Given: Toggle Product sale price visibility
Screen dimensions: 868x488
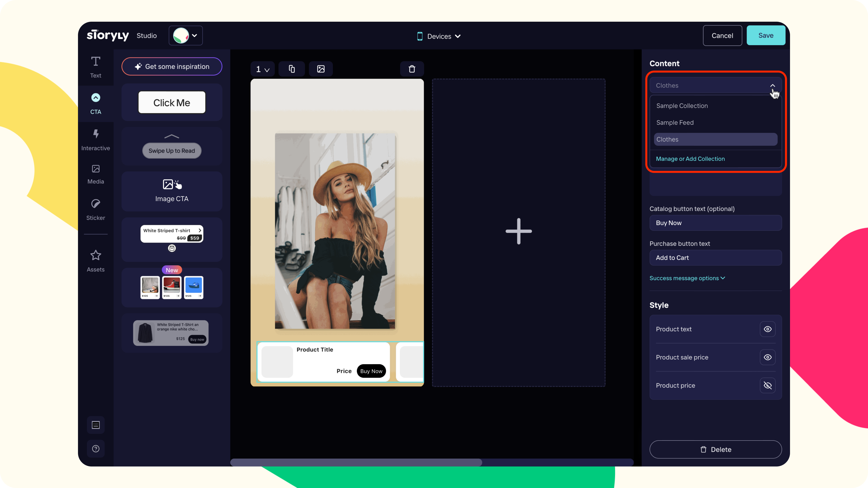Looking at the screenshot, I should pyautogui.click(x=767, y=357).
